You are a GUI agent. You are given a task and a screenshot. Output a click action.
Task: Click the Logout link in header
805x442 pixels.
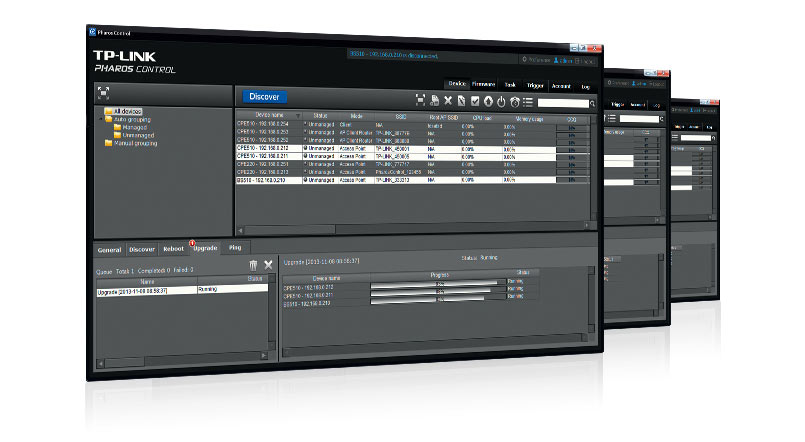(585, 61)
